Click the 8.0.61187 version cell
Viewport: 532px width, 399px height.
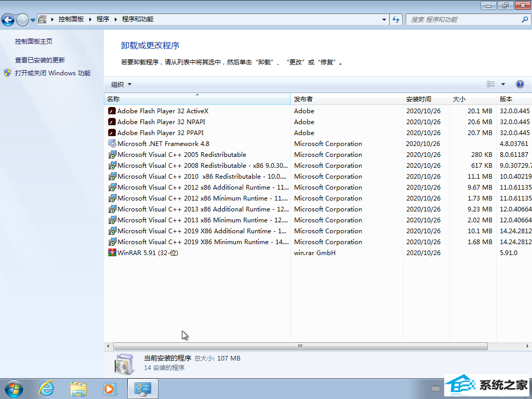click(514, 155)
